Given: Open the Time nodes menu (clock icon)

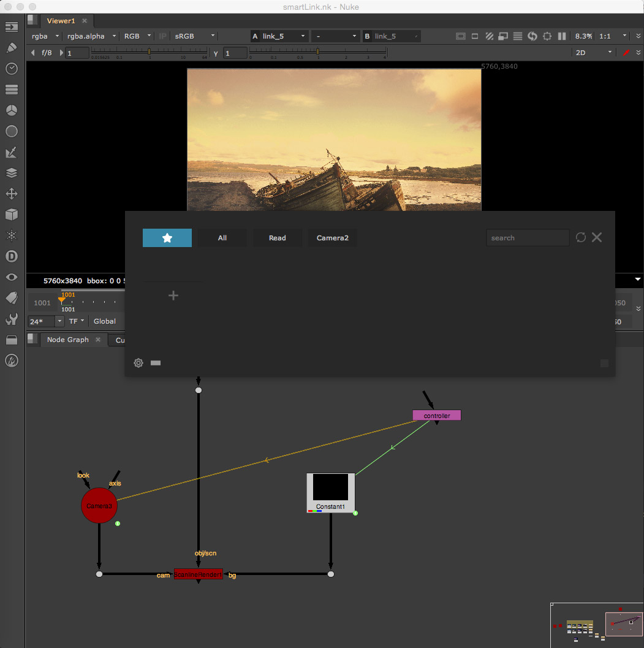Looking at the screenshot, I should [11, 69].
